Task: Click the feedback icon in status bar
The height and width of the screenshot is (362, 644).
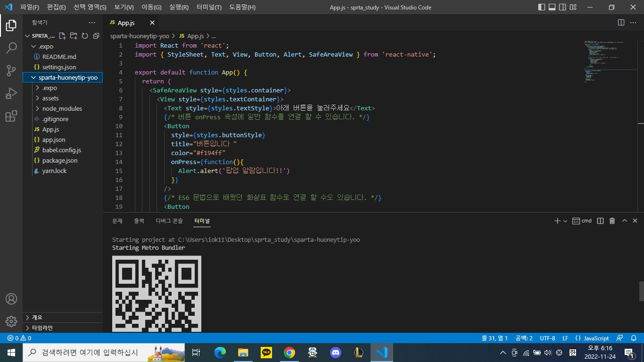Action: point(620,338)
